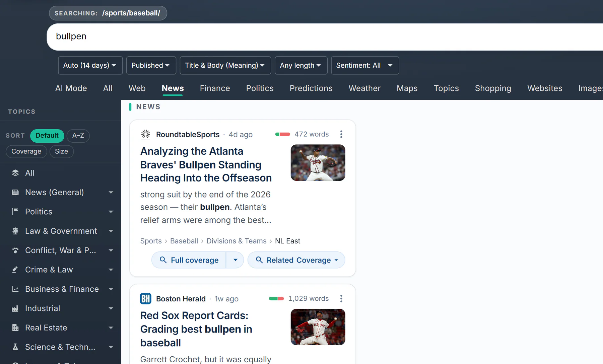Click the magnifier icon in Full coverage
The width and height of the screenshot is (603, 364).
point(163,260)
